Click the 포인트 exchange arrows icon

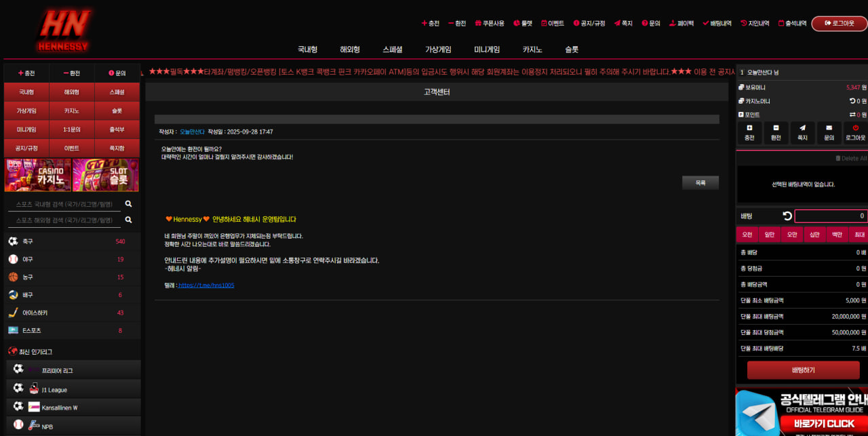tap(852, 115)
